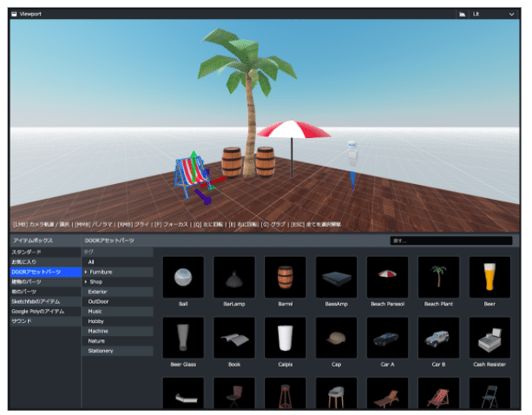Screen dimensions: 532x415
Task: Select the Beach Plant asset
Action: click(x=438, y=277)
